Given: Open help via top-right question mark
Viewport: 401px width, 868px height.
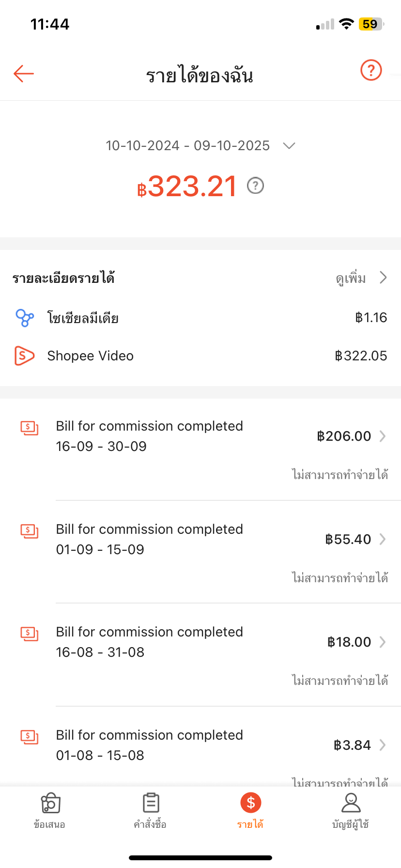Looking at the screenshot, I should point(371,71).
